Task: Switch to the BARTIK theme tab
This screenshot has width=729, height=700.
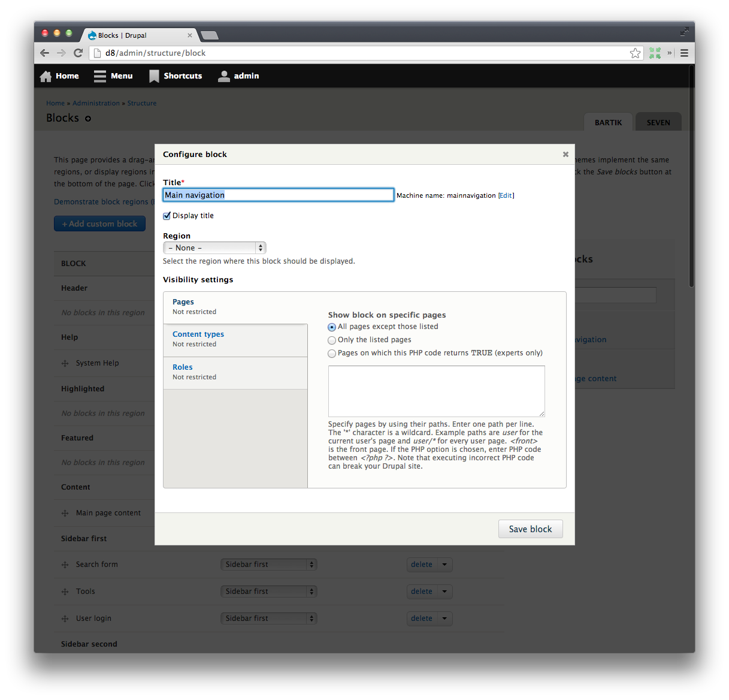Action: coord(609,122)
